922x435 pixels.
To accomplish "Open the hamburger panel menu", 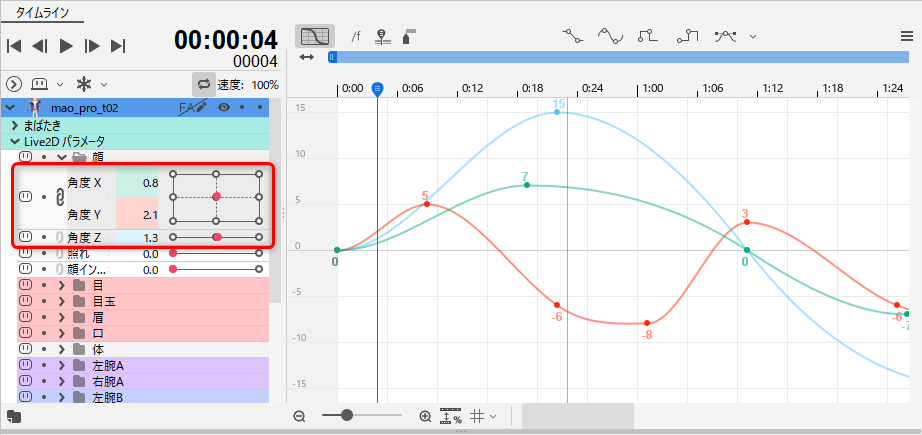I will [906, 36].
